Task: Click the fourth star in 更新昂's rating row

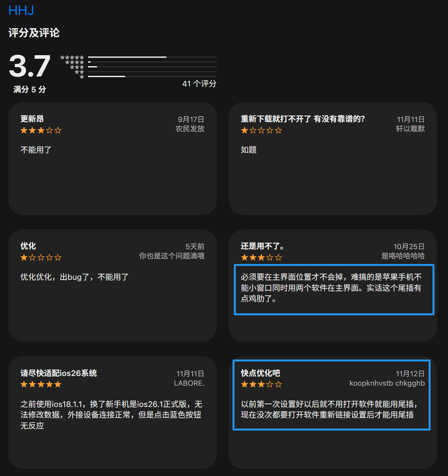Action: (x=49, y=130)
